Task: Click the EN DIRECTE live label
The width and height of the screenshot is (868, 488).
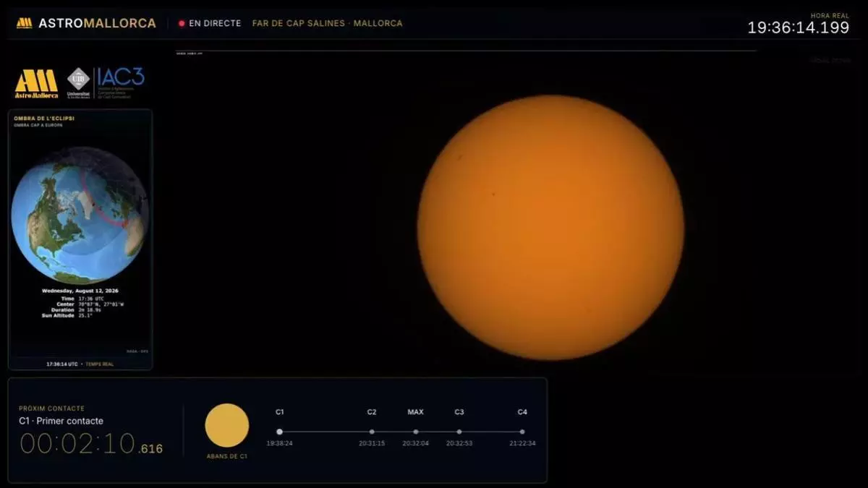Action: coord(215,23)
